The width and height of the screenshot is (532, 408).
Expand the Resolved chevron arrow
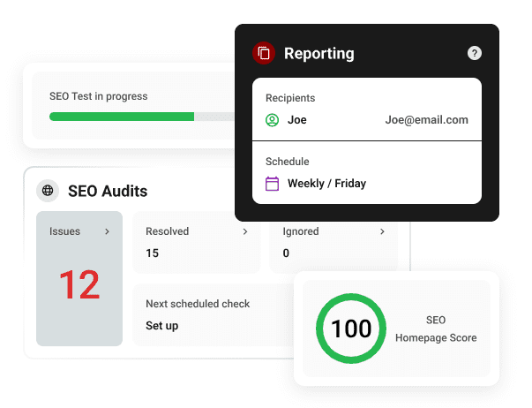click(245, 231)
